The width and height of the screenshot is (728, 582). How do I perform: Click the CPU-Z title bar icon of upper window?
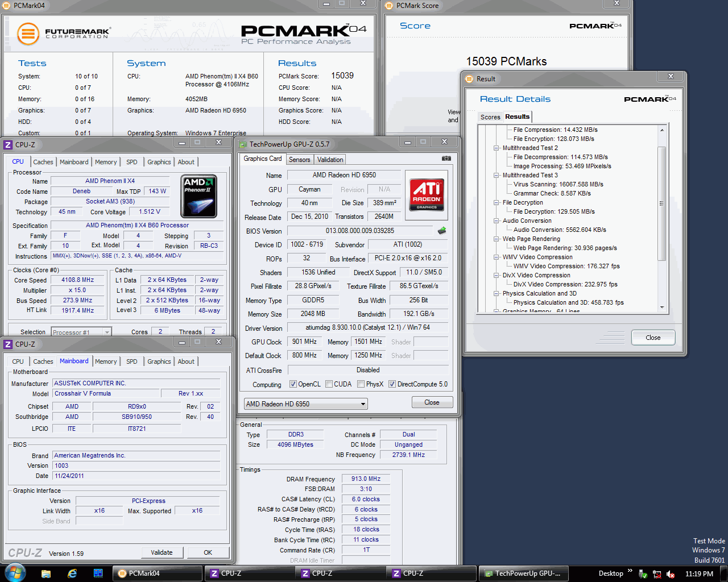(x=8, y=145)
